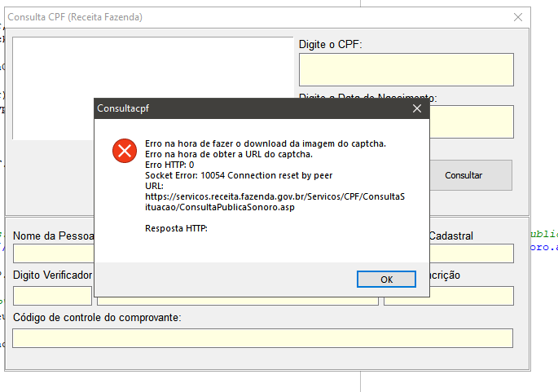Click the Socket Error 10054 message line
558x392 pixels.
(x=239, y=175)
